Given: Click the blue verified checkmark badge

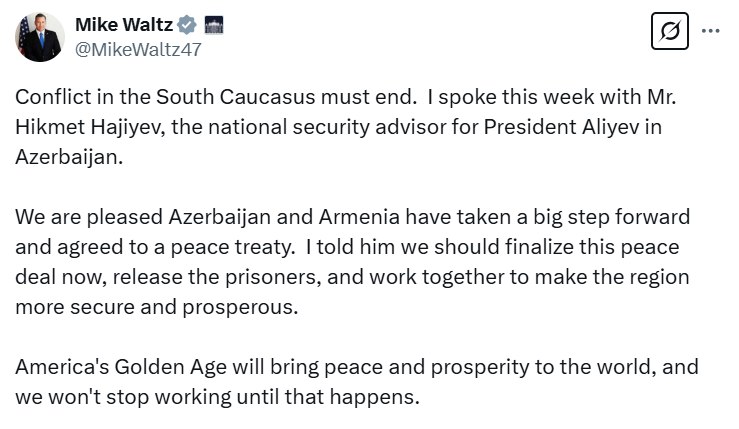Looking at the screenshot, I should point(187,25).
